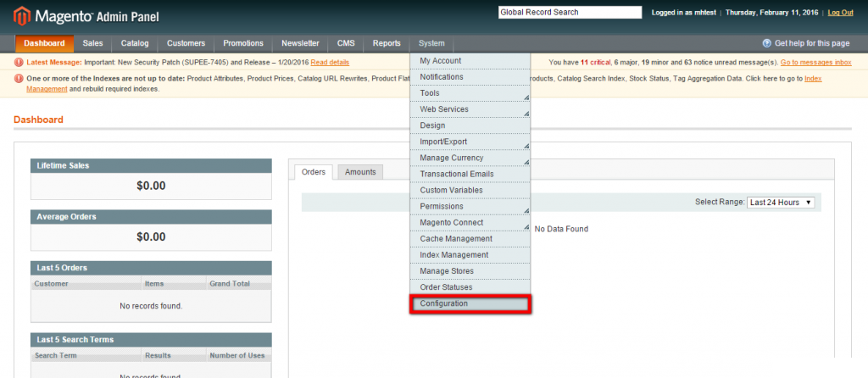Open Cache Management
The height and width of the screenshot is (378, 868).
[470, 238]
